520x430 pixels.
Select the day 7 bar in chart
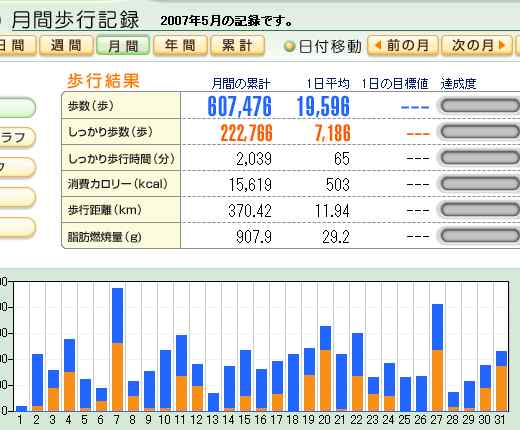[117, 349]
